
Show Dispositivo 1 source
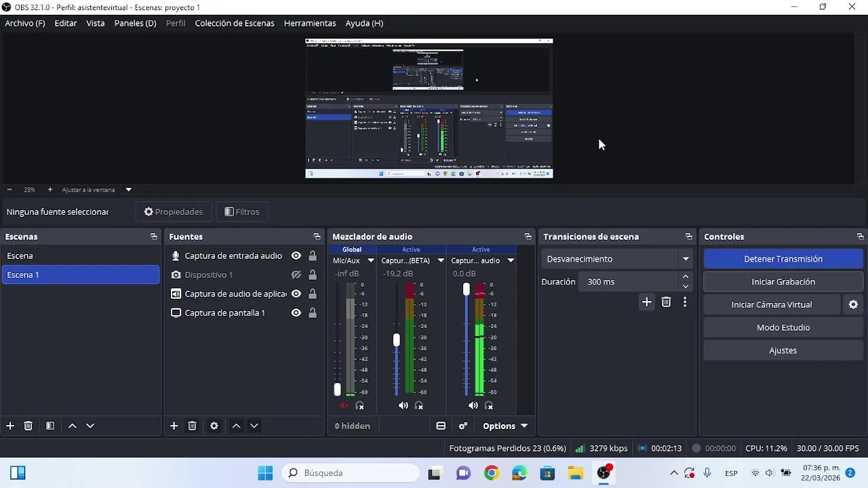(296, 274)
